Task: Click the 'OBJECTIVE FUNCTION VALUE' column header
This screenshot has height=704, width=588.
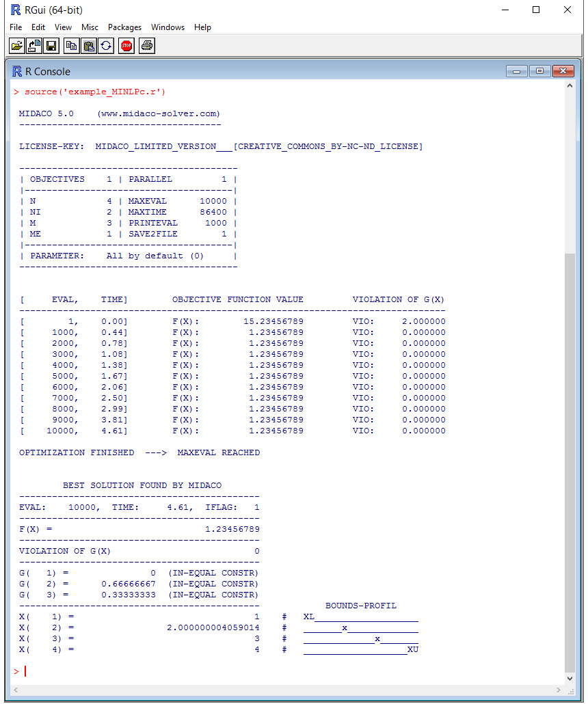Action: click(238, 299)
